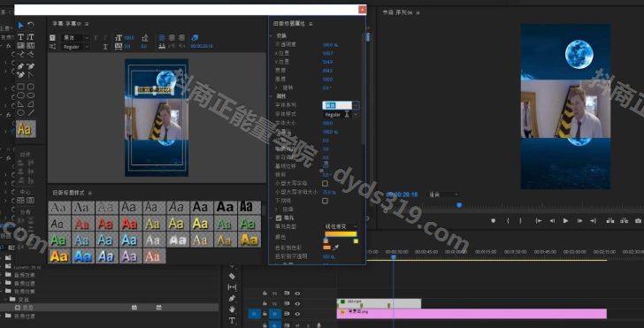
Task: Toggle Show Background Video icon in title toolbar
Action: (x=195, y=37)
